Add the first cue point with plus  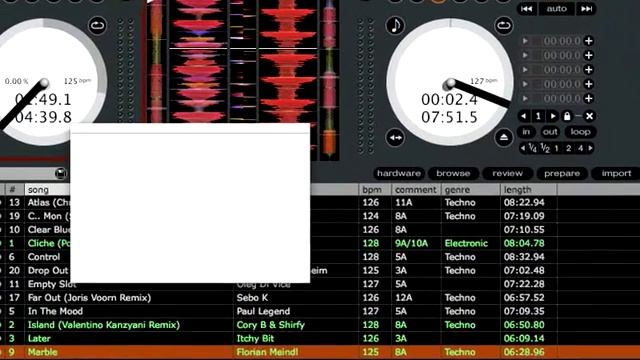[x=589, y=41]
